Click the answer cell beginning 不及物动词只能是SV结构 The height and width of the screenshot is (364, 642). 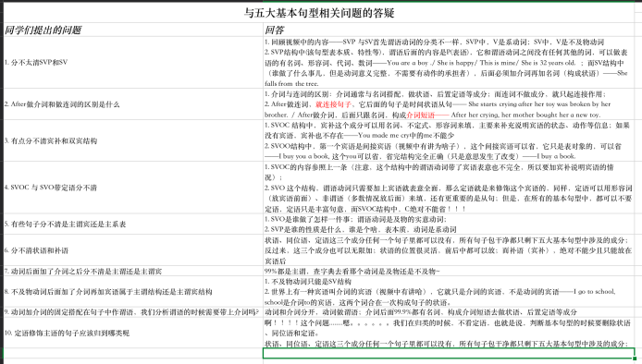tap(449, 292)
